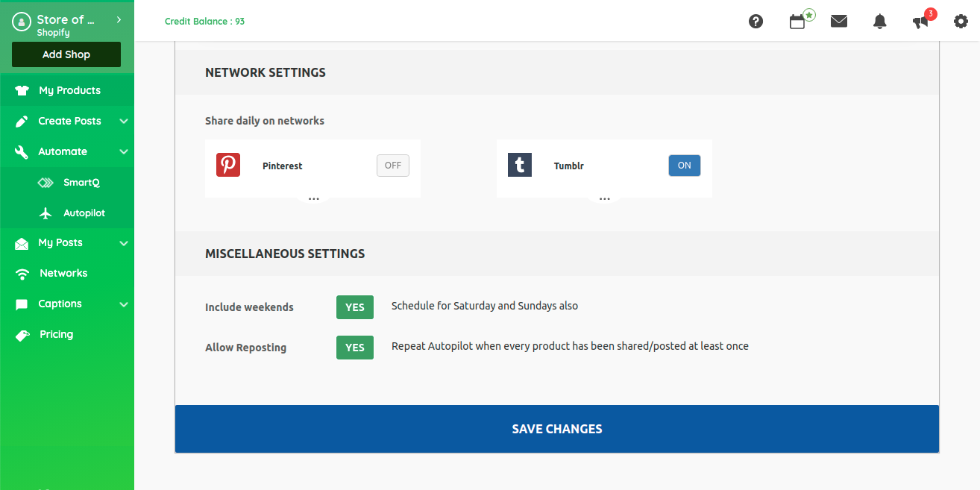This screenshot has height=490, width=980.
Task: Click the Pinterest logo icon
Action: [x=228, y=165]
